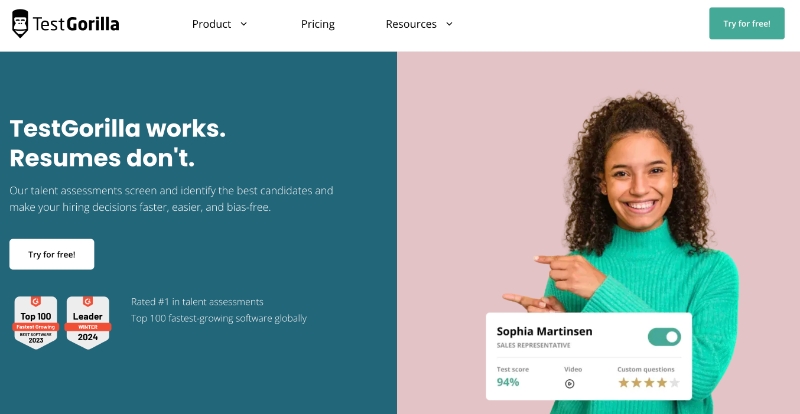The width and height of the screenshot is (800, 414).
Task: Click the fifth gray rating star
Action: point(675,383)
